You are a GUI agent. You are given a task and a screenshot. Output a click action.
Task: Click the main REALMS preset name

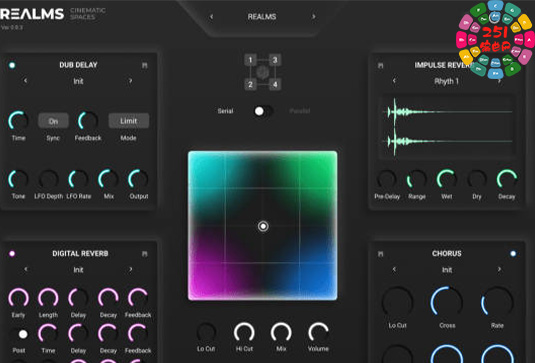(262, 17)
